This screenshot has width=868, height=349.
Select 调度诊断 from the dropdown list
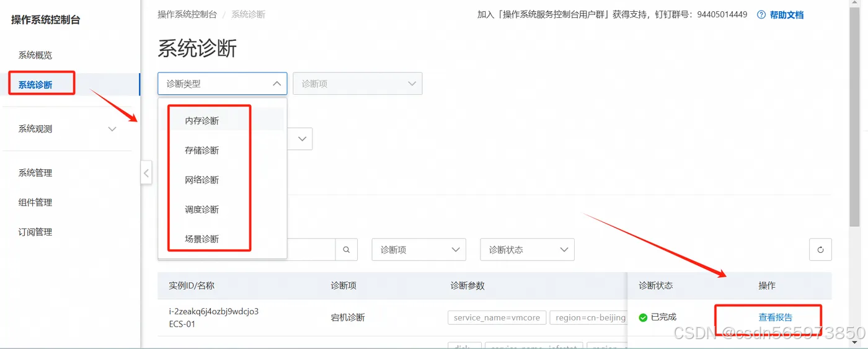[222, 210]
